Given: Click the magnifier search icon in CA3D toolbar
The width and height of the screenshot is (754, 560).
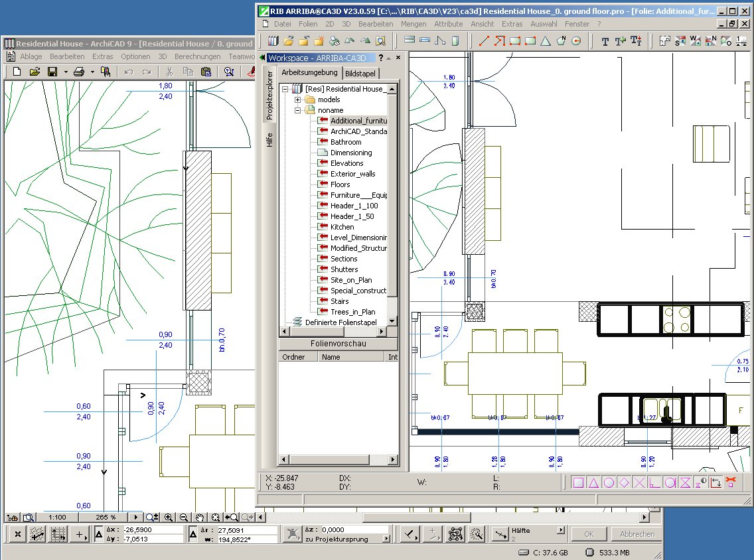Looking at the screenshot, I should point(380,41).
